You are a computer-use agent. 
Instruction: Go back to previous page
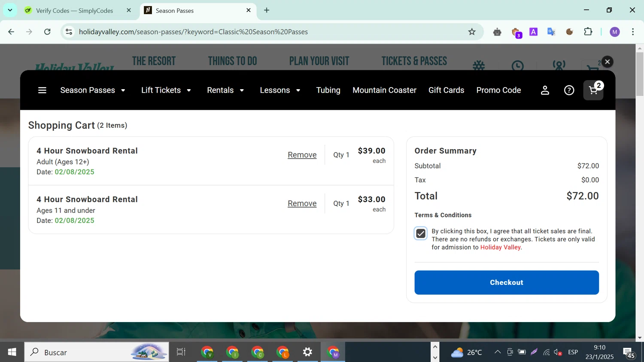tap(11, 32)
